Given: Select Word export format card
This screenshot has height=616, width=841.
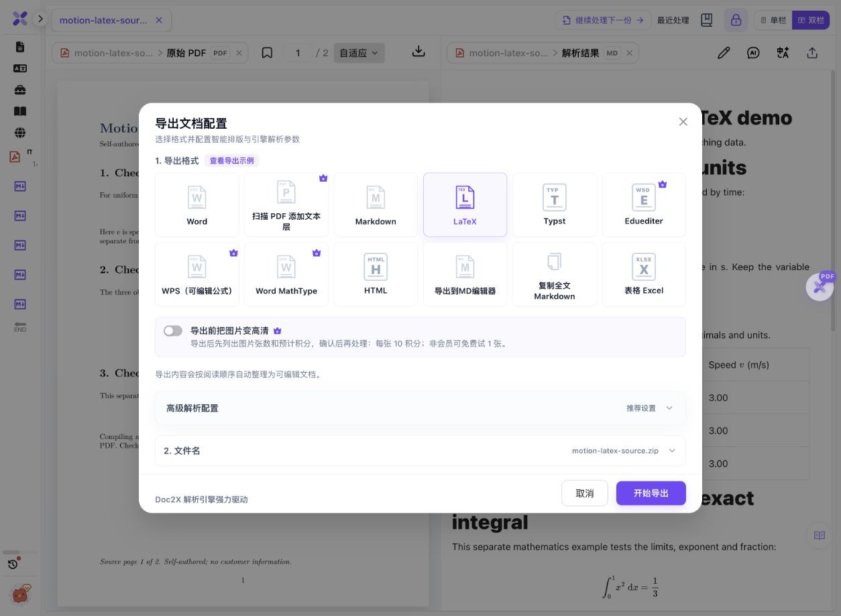Looking at the screenshot, I should click(197, 204).
